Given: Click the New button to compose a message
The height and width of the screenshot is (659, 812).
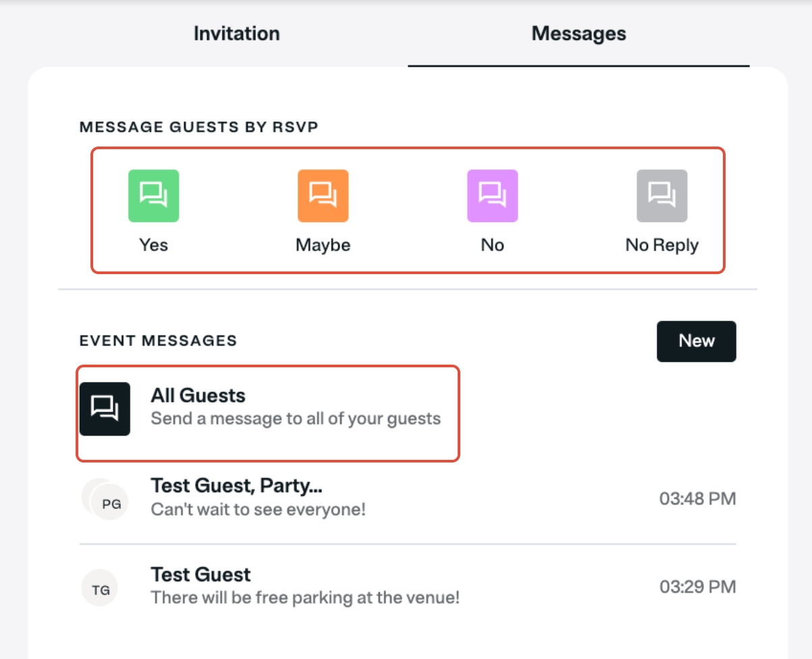Looking at the screenshot, I should (x=696, y=341).
